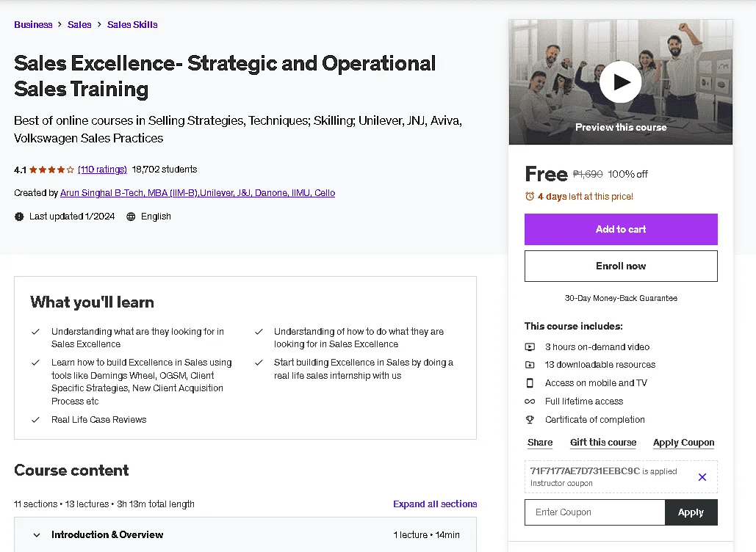Image resolution: width=756 pixels, height=552 pixels.
Task: Click 'Access on mobile and TV' text
Action: pos(596,383)
